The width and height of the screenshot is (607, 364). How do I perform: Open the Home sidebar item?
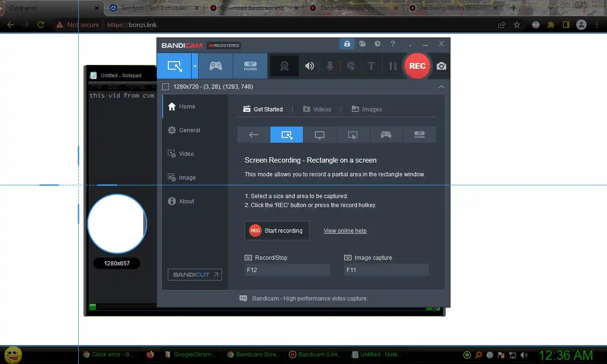pyautogui.click(x=195, y=107)
